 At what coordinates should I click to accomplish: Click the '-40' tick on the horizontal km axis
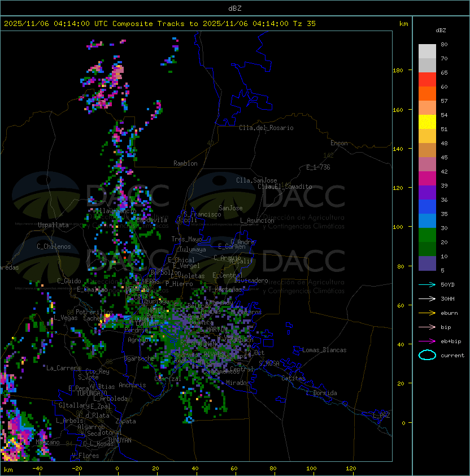[37, 469]
